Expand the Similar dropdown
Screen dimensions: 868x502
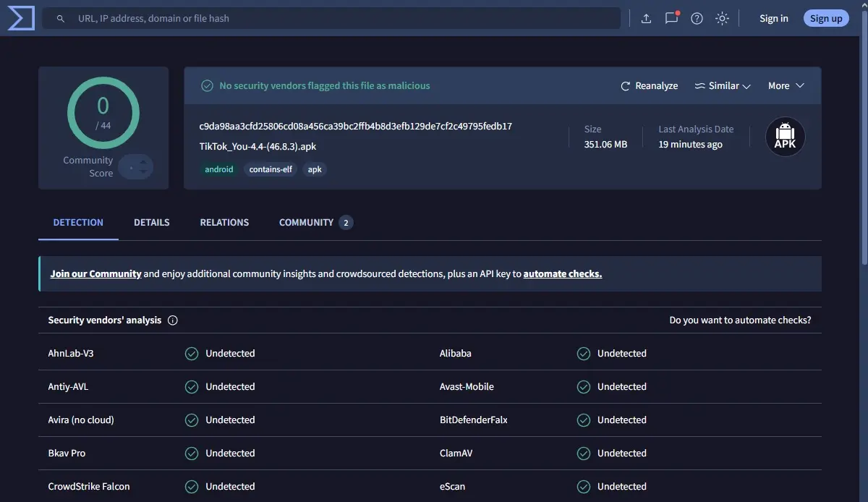click(x=722, y=85)
